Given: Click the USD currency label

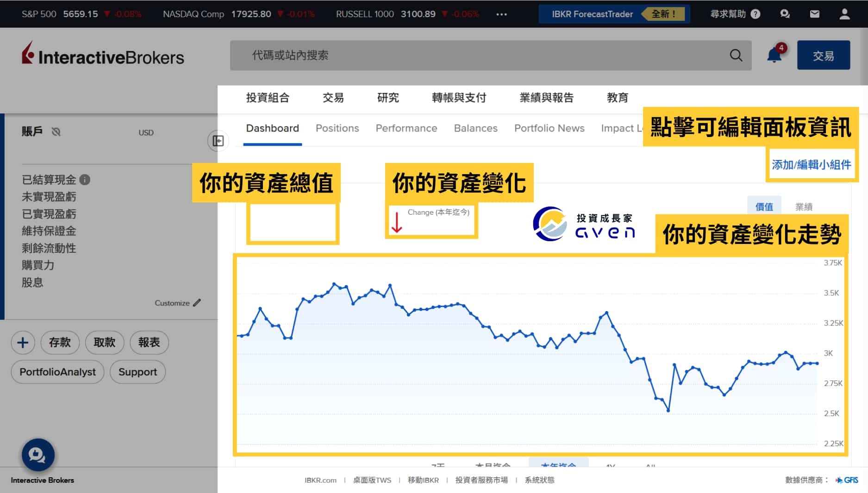Looking at the screenshot, I should pos(146,133).
